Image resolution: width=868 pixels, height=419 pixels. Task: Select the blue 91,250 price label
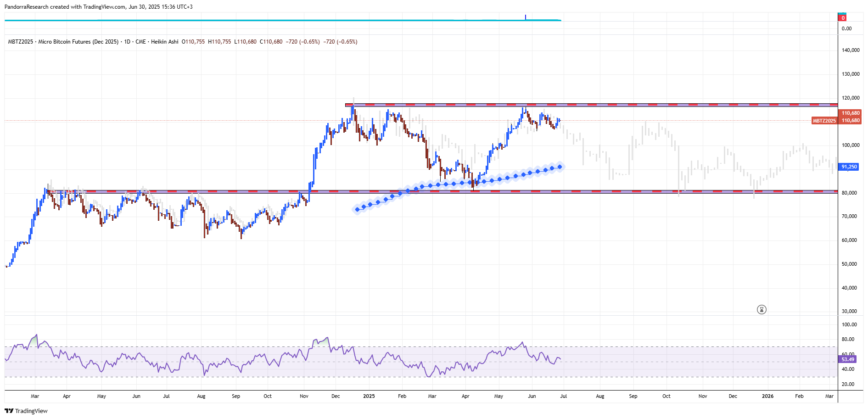(849, 167)
